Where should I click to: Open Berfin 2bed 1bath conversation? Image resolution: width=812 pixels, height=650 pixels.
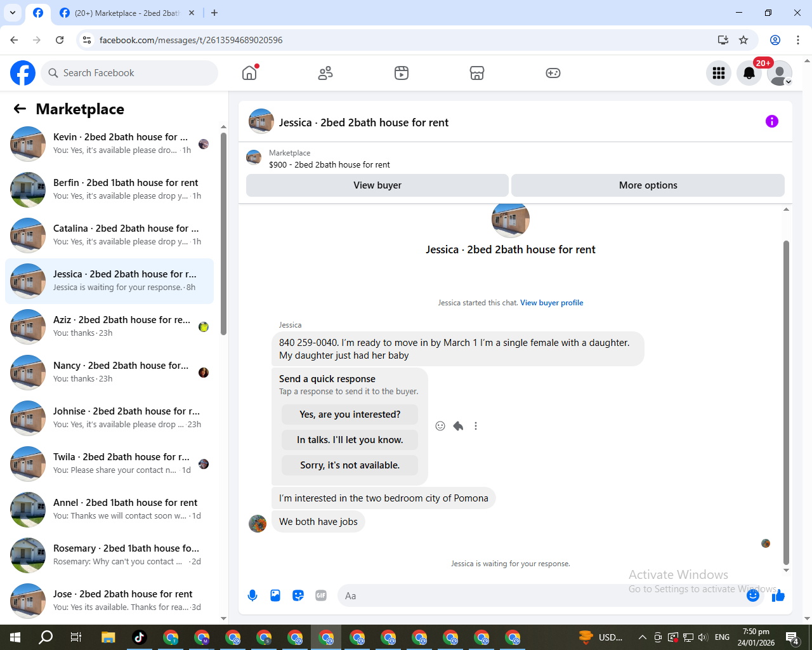109,190
